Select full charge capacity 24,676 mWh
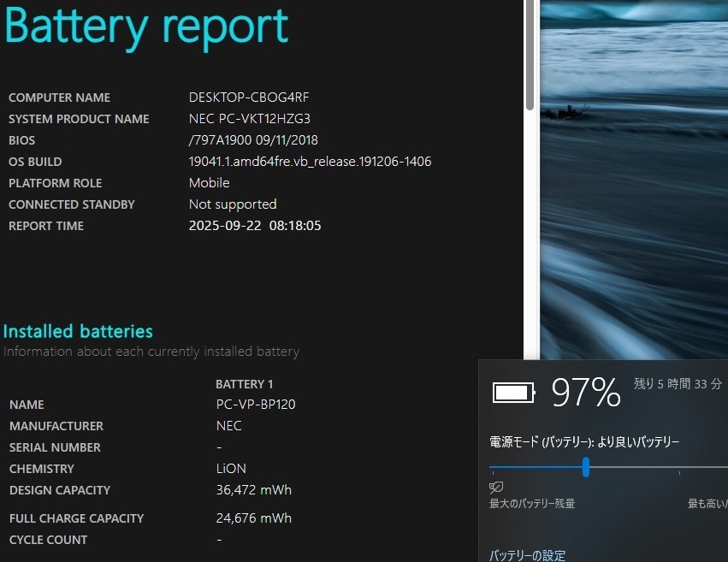Image resolution: width=728 pixels, height=562 pixels. click(x=254, y=518)
